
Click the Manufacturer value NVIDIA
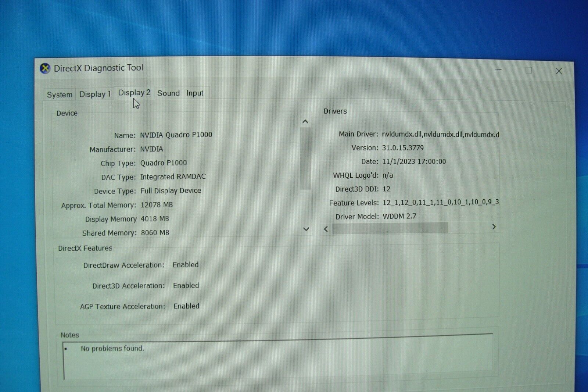(151, 149)
